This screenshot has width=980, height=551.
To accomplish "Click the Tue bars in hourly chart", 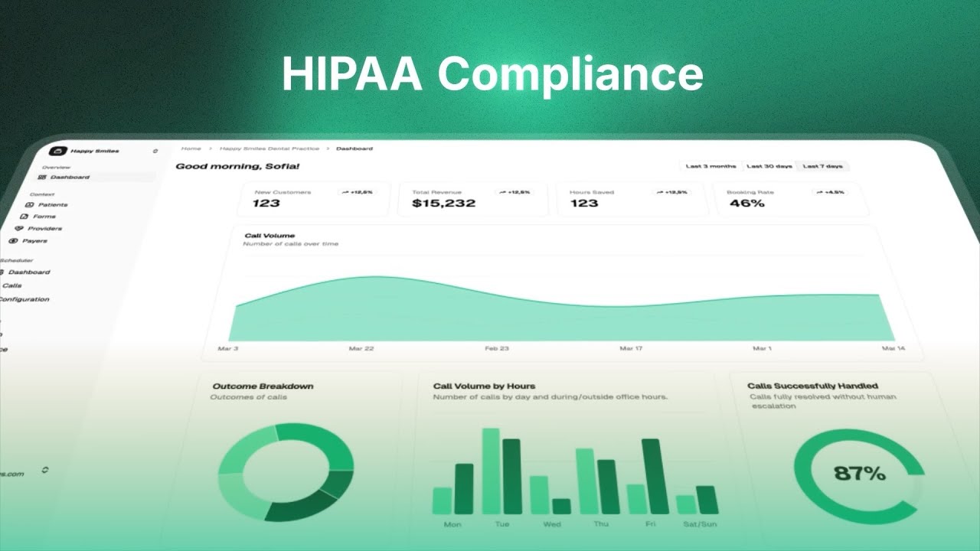I will click(501, 471).
